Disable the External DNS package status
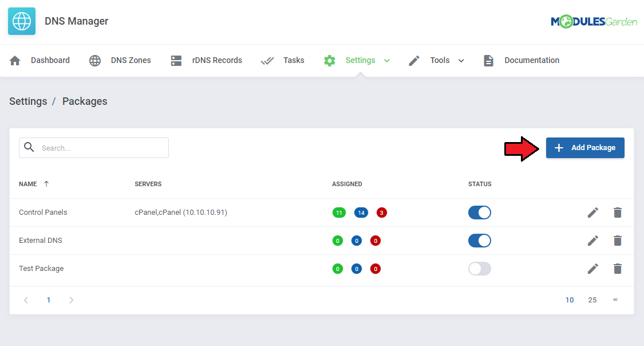Image resolution: width=644 pixels, height=346 pixels. (x=479, y=241)
